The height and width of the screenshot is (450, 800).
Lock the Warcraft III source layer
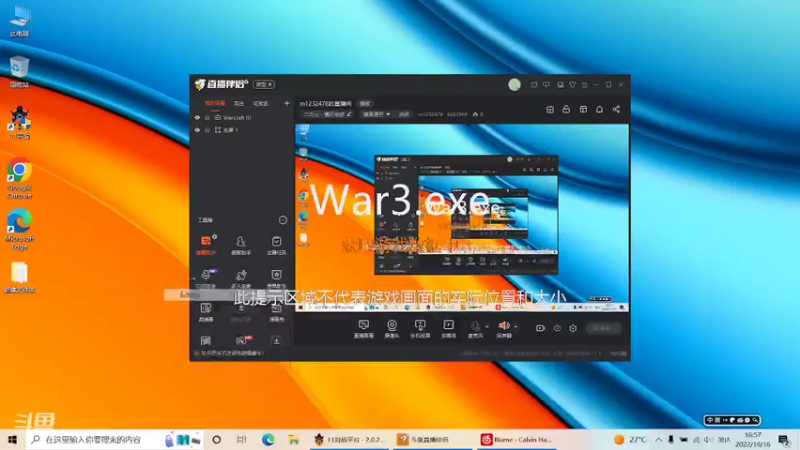[207, 117]
